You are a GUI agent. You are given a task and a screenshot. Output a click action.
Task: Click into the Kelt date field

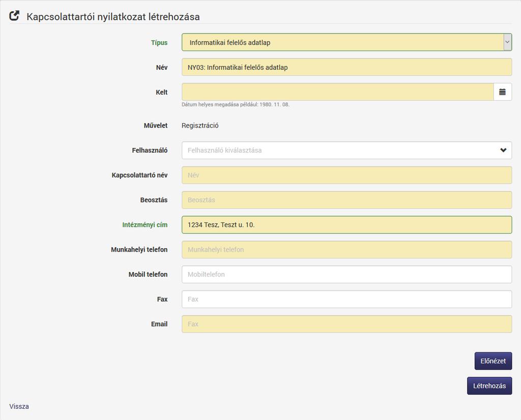(x=338, y=92)
